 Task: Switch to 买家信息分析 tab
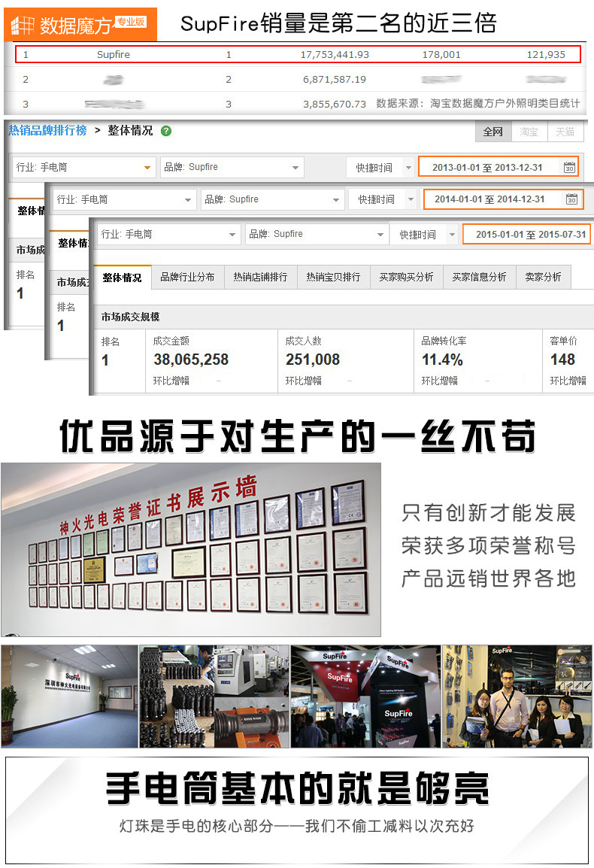click(x=480, y=277)
